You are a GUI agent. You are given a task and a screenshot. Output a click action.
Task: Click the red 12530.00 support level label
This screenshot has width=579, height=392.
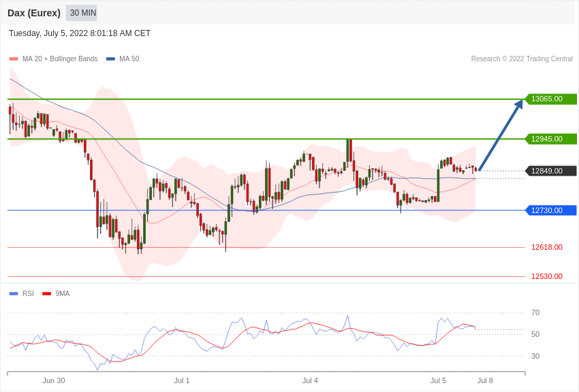pos(546,276)
